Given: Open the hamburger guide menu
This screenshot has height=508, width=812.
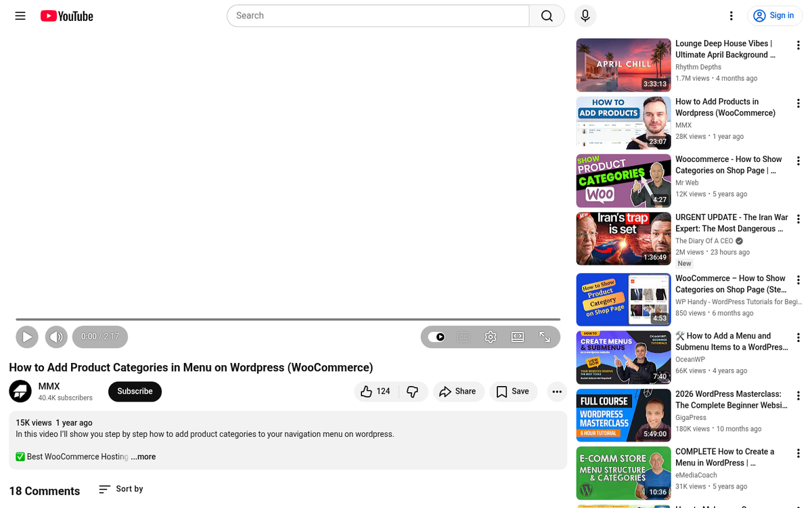Looking at the screenshot, I should (x=20, y=16).
